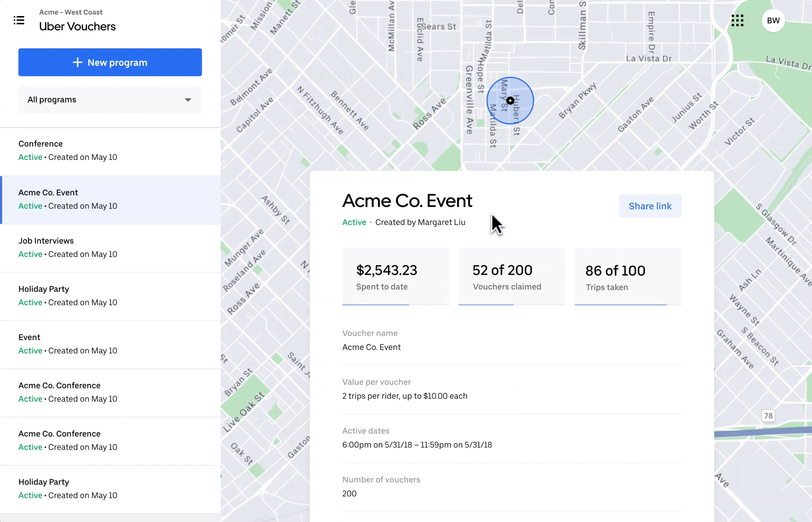Click the All programs dropdown arrow
Image resolution: width=812 pixels, height=522 pixels.
coord(188,100)
